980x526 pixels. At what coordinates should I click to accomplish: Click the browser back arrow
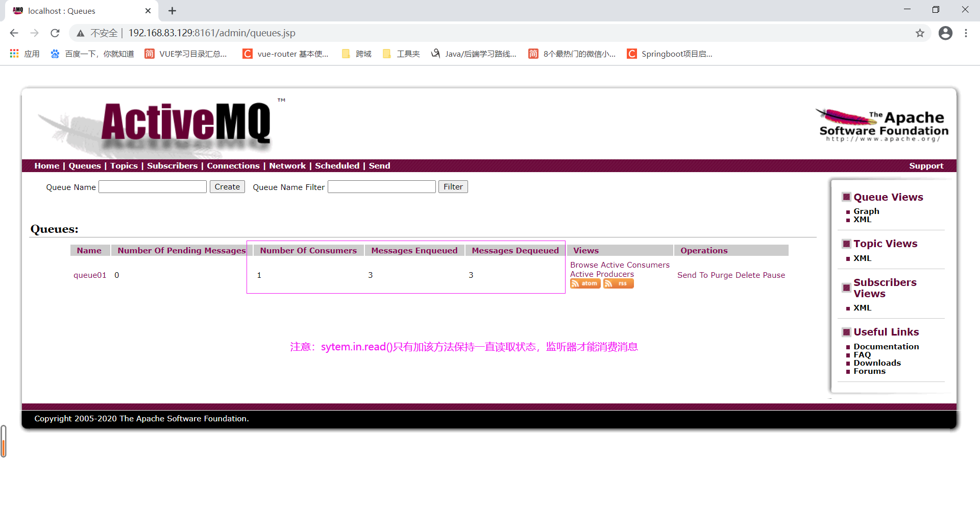point(14,33)
